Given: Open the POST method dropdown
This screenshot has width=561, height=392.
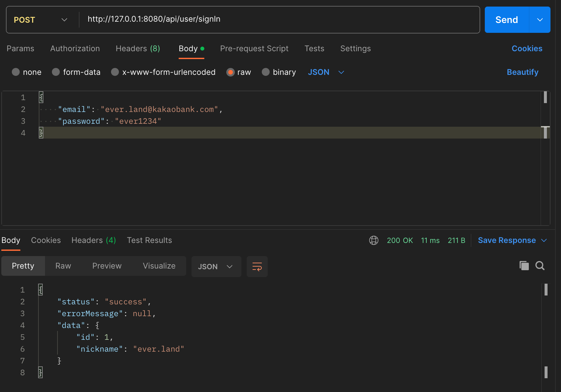Looking at the screenshot, I should pyautogui.click(x=41, y=20).
